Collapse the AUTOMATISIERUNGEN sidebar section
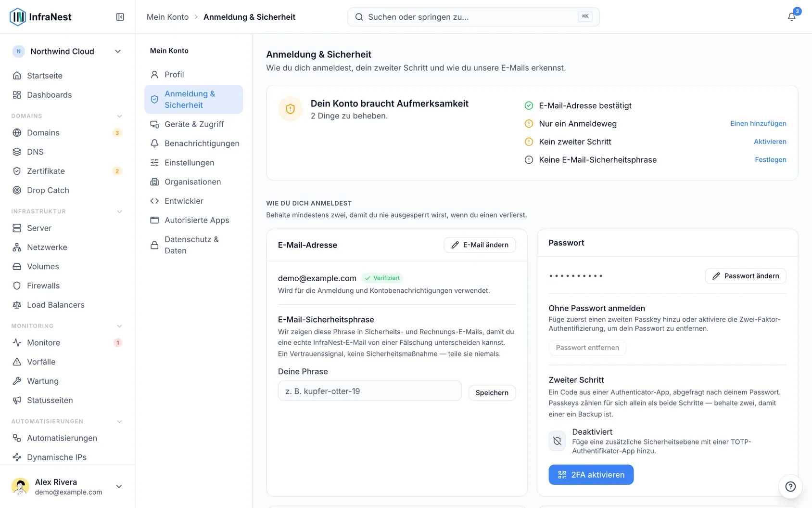812x508 pixels. [120, 421]
